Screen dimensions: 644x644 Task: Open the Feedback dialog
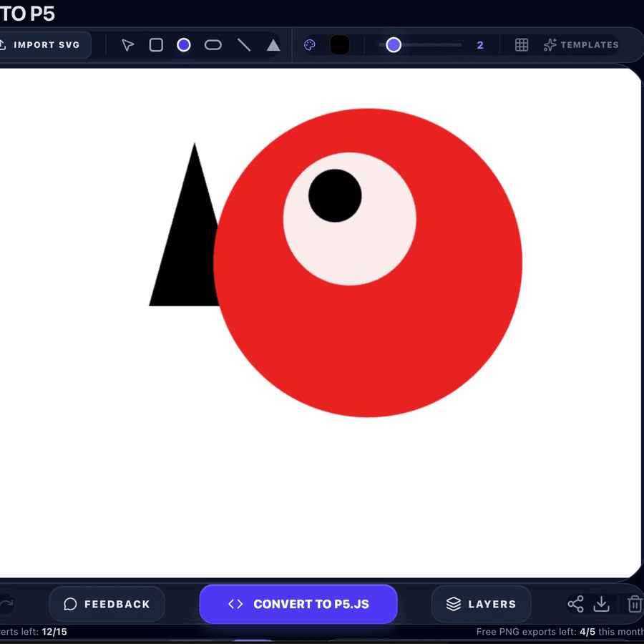(107, 604)
